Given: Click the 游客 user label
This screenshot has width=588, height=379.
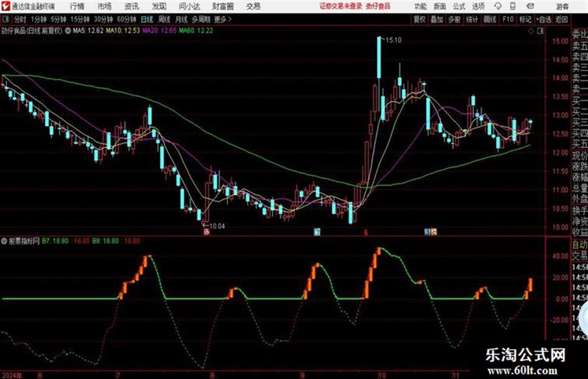Looking at the screenshot, I should pos(562,6).
